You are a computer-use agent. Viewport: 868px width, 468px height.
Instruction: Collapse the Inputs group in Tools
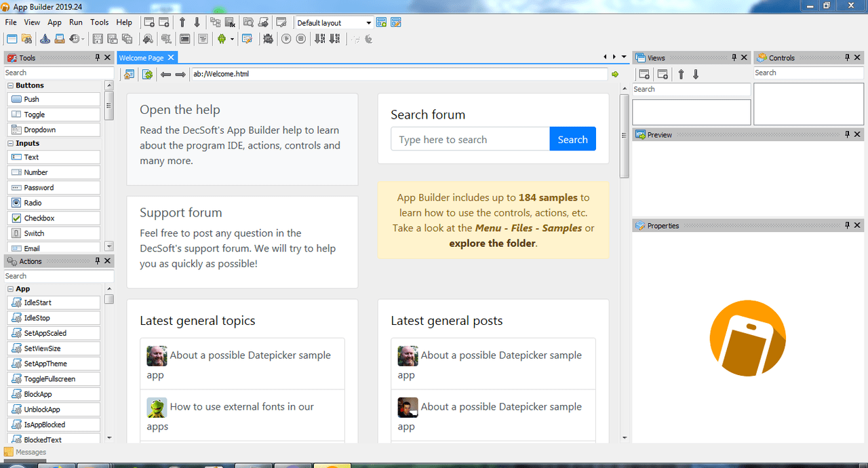(x=10, y=143)
